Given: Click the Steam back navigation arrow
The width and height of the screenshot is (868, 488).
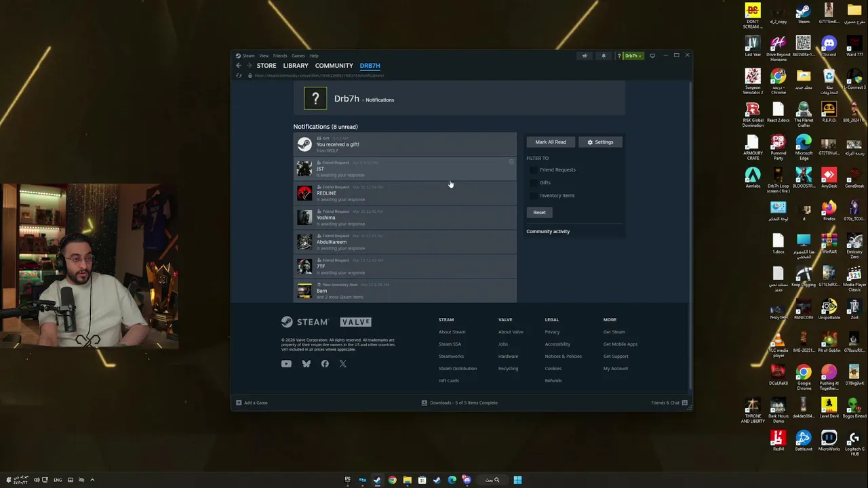Looking at the screenshot, I should 238,66.
